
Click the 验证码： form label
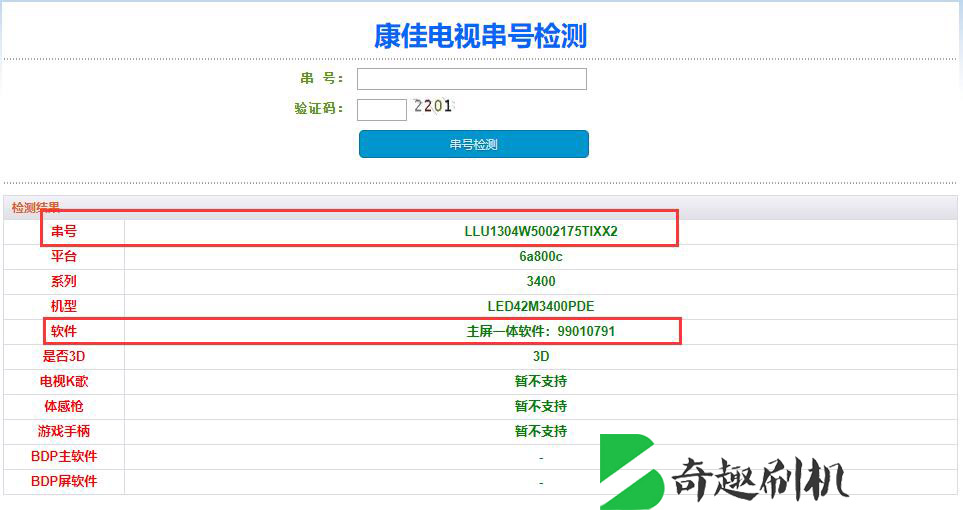coord(319,109)
